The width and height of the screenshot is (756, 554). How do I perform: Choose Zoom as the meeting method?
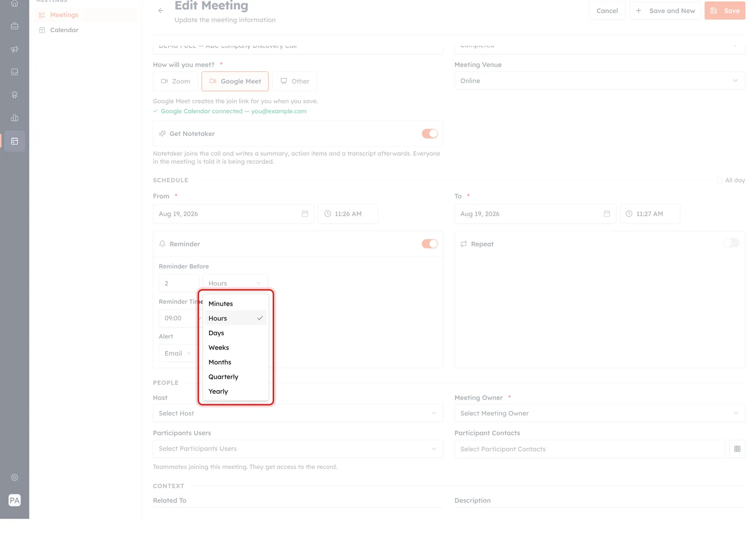click(175, 81)
